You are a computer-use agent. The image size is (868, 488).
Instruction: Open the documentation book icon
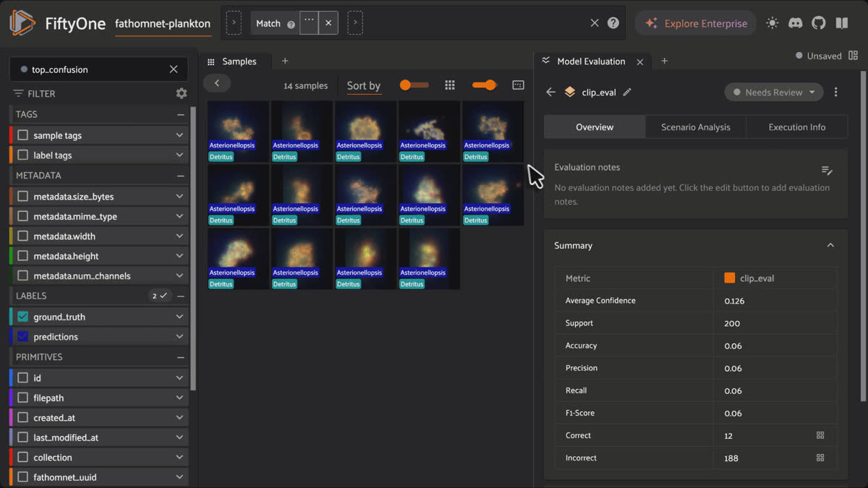tap(842, 23)
